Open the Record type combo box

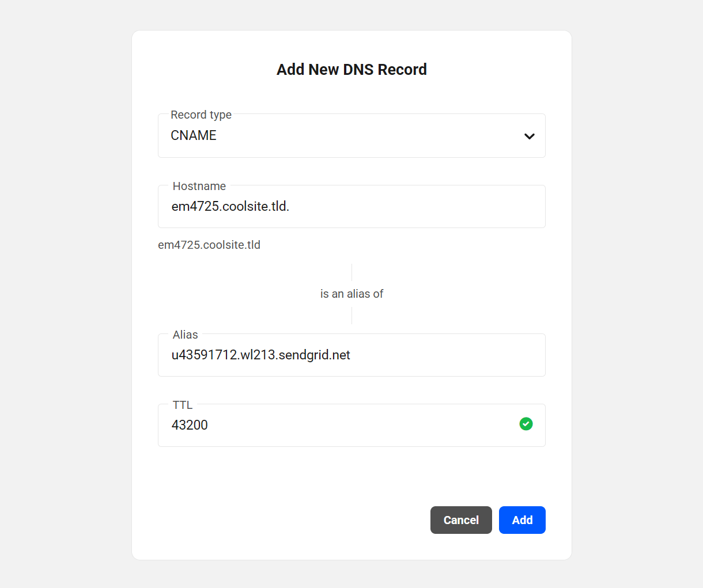pyautogui.click(x=352, y=136)
